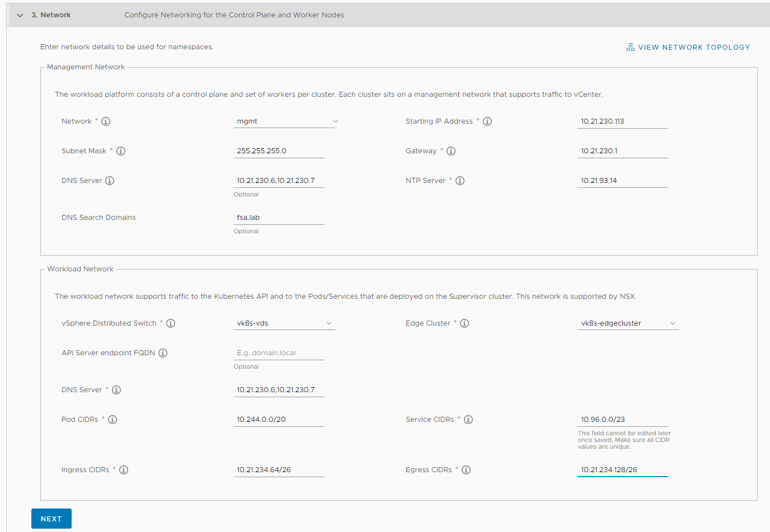Click info icon for Workload DNS Server
Screen dimensions: 770x532
pos(116,390)
